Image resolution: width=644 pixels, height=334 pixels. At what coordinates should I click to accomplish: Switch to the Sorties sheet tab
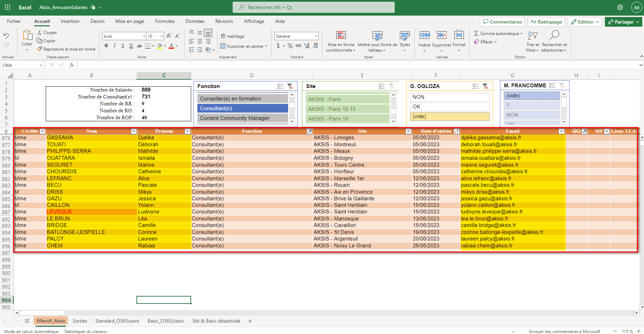(80, 321)
